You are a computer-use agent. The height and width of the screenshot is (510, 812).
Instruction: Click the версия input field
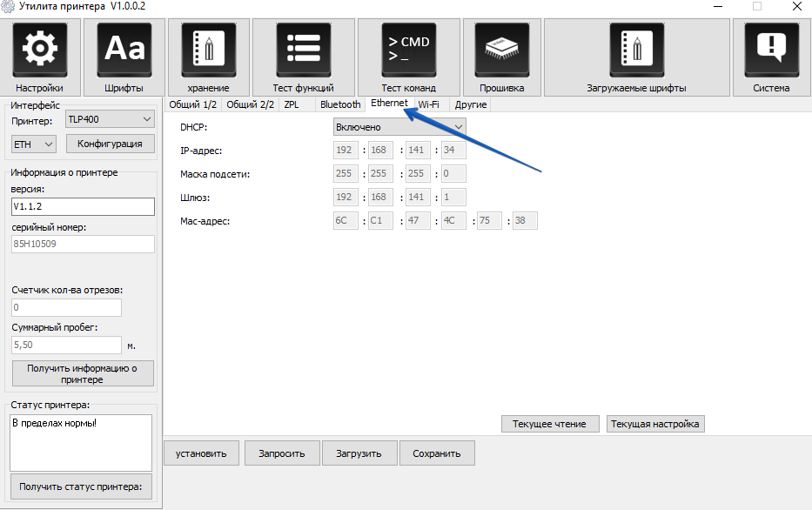83,206
